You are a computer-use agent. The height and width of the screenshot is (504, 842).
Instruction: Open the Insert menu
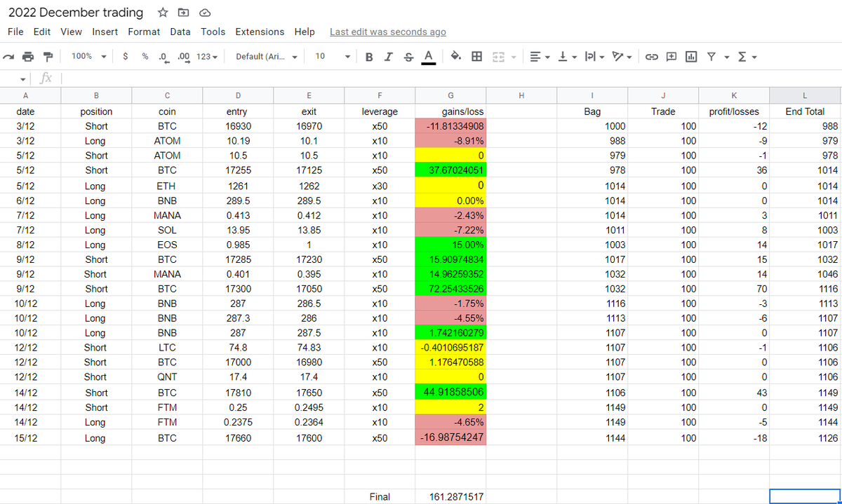[105, 32]
